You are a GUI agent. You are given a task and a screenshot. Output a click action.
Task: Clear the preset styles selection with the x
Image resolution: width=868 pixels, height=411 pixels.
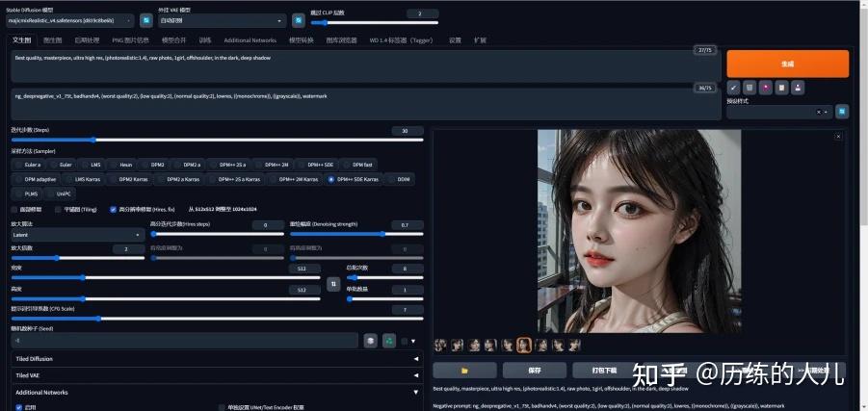(819, 112)
